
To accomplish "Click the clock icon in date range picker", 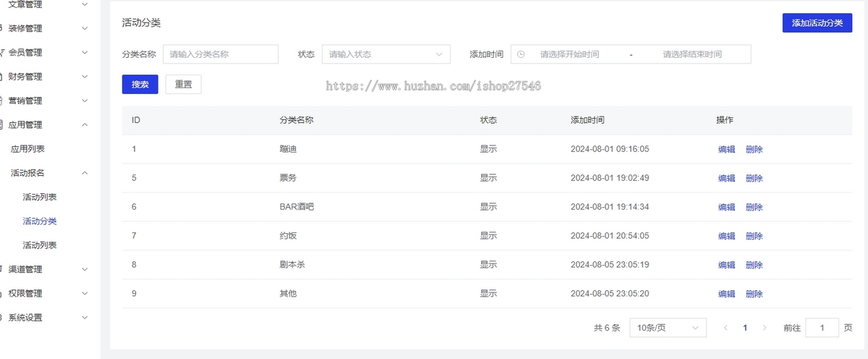I will pyautogui.click(x=521, y=54).
